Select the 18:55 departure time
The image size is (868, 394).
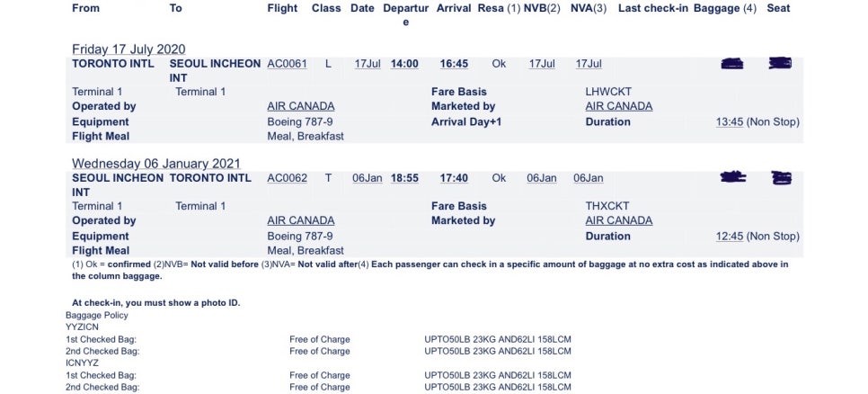coord(404,178)
